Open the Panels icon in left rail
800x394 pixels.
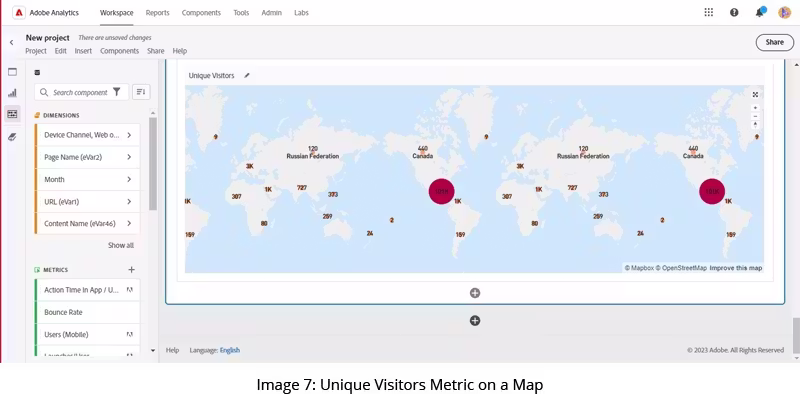(x=12, y=72)
